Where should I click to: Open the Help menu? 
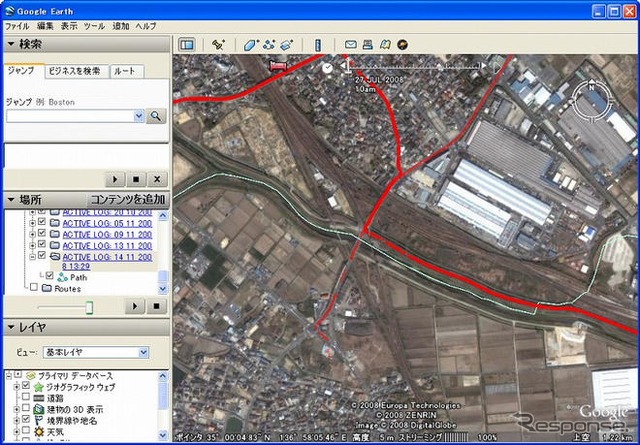[x=146, y=26]
